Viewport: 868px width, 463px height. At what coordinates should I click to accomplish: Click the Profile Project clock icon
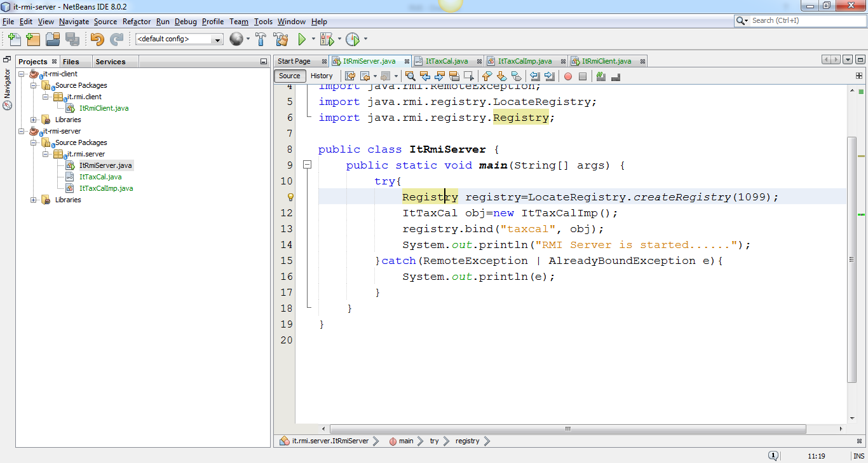pyautogui.click(x=353, y=39)
